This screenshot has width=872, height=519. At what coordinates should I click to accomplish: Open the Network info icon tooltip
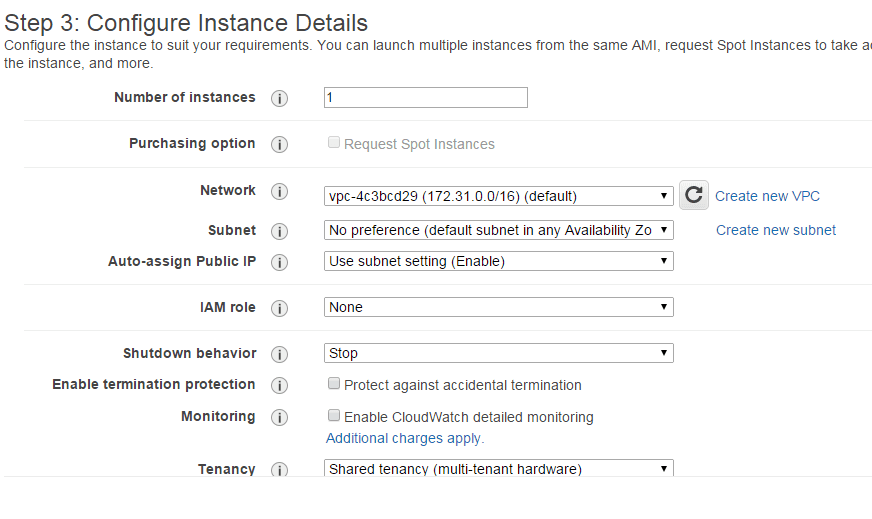280,191
